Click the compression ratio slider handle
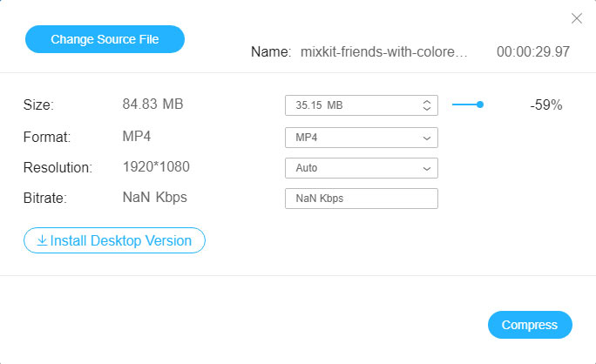 tap(480, 104)
